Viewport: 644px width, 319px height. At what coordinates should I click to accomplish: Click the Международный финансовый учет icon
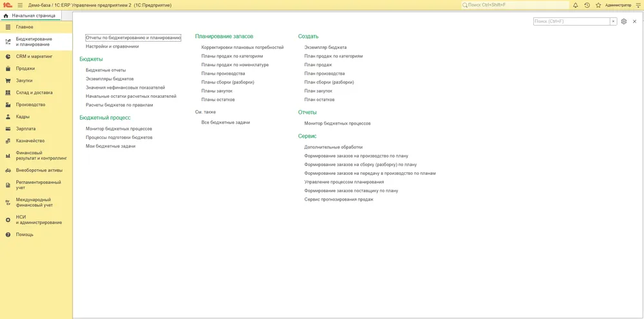[8, 203]
